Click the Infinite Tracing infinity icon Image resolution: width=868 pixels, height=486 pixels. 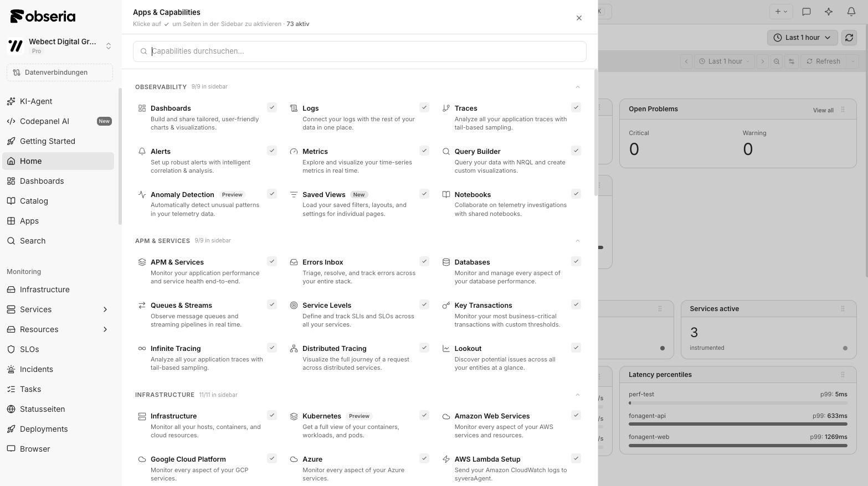(142, 349)
